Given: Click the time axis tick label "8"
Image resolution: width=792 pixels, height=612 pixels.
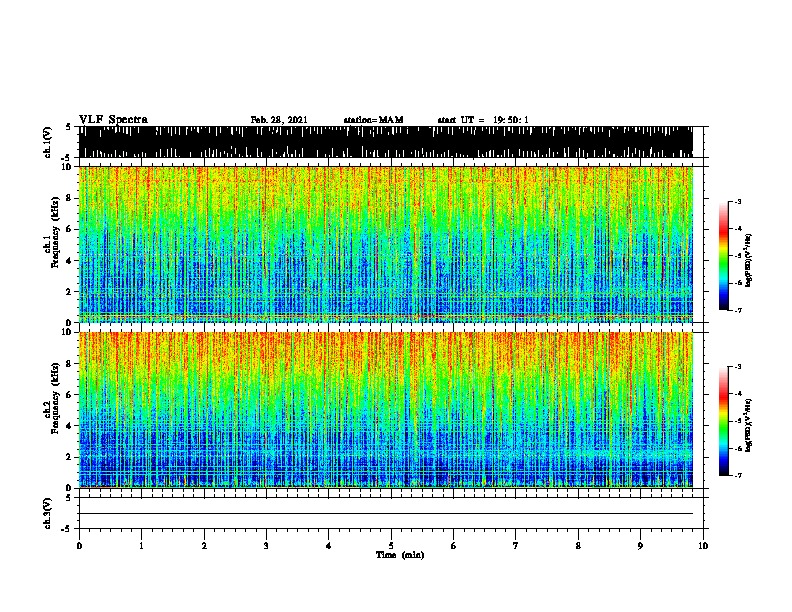Looking at the screenshot, I should click(578, 546).
